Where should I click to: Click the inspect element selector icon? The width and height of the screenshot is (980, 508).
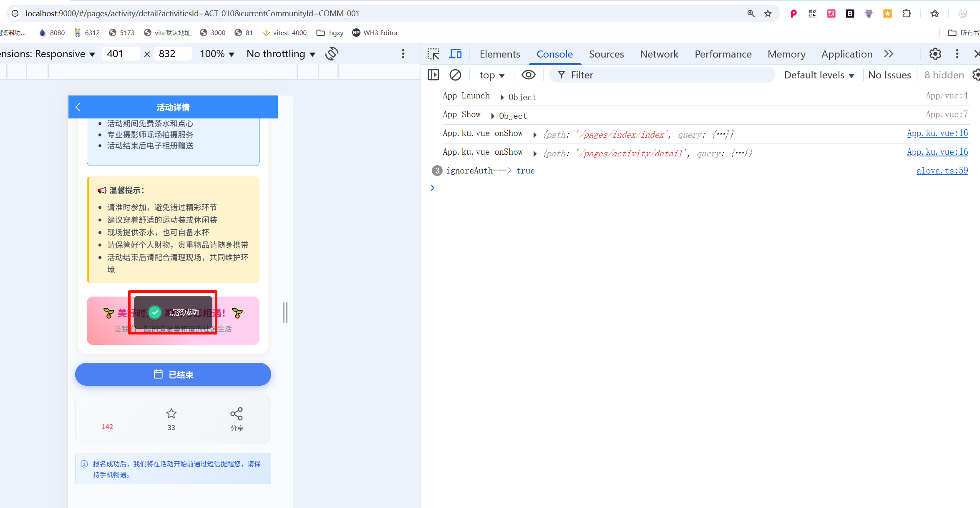point(433,54)
